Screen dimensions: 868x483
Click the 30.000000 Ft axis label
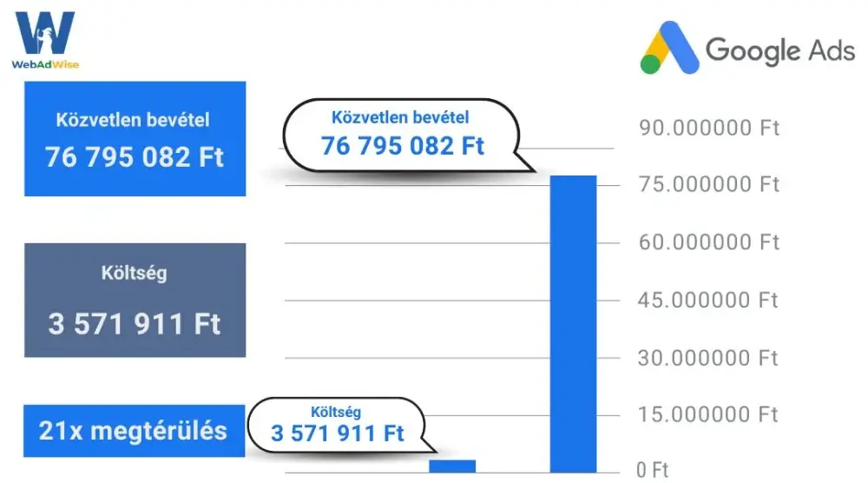tap(710, 357)
